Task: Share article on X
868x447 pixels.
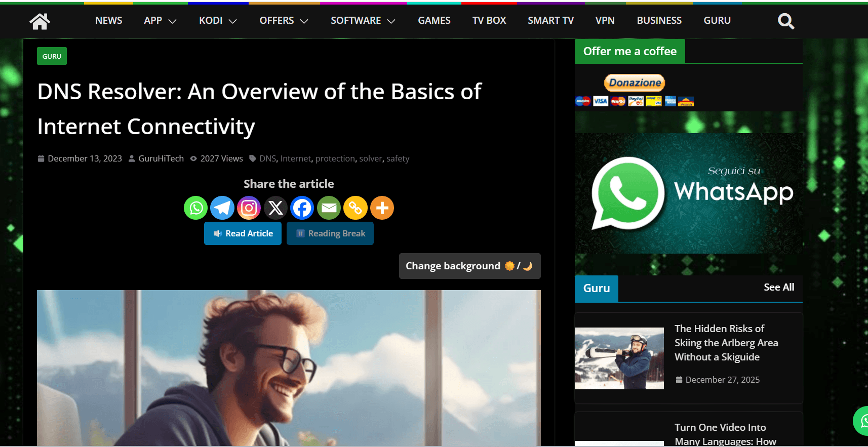Action: (x=275, y=208)
